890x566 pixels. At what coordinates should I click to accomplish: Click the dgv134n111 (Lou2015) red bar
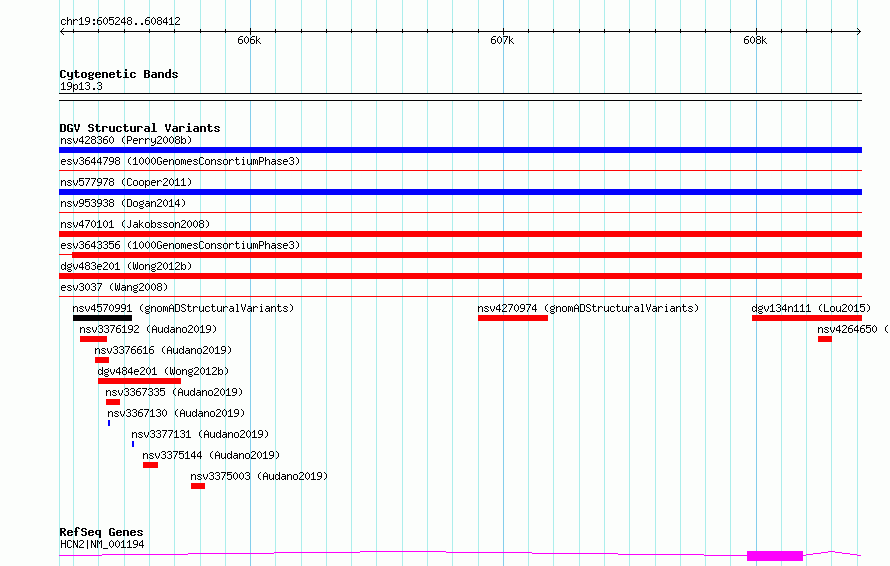(x=807, y=318)
